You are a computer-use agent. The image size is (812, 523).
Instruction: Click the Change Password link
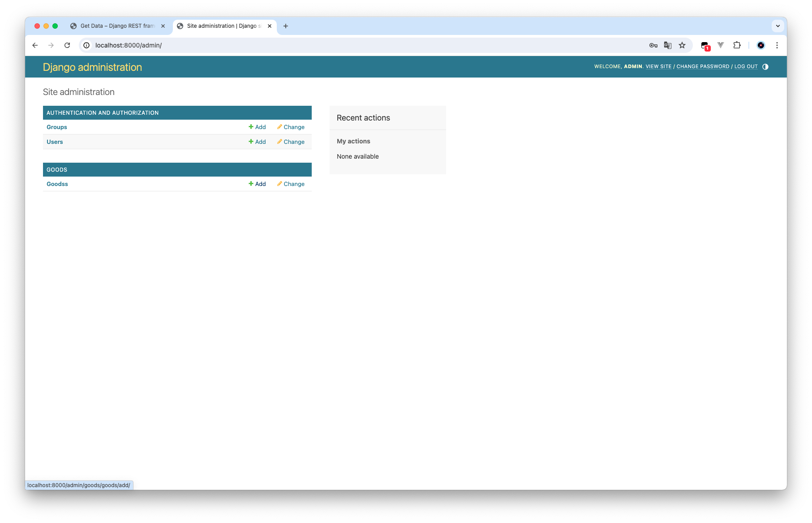pyautogui.click(x=703, y=66)
